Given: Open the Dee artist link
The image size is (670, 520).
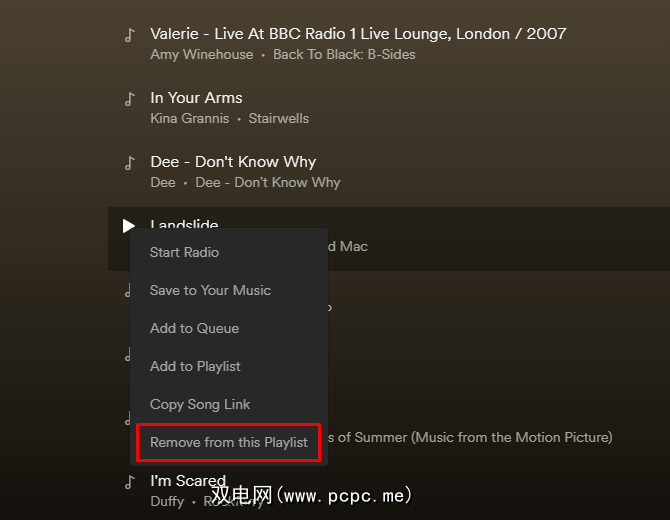Looking at the screenshot, I should pyautogui.click(x=163, y=182).
